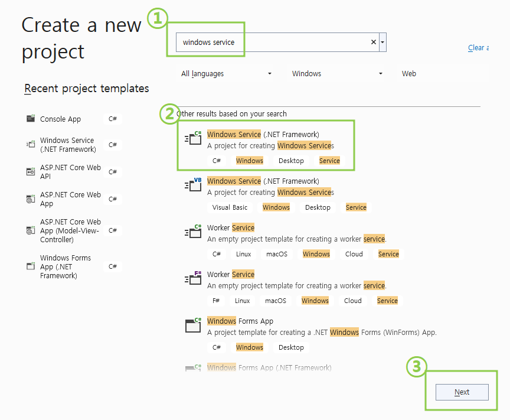
Task: Open the Web project type dropdown
Action: click(443, 74)
